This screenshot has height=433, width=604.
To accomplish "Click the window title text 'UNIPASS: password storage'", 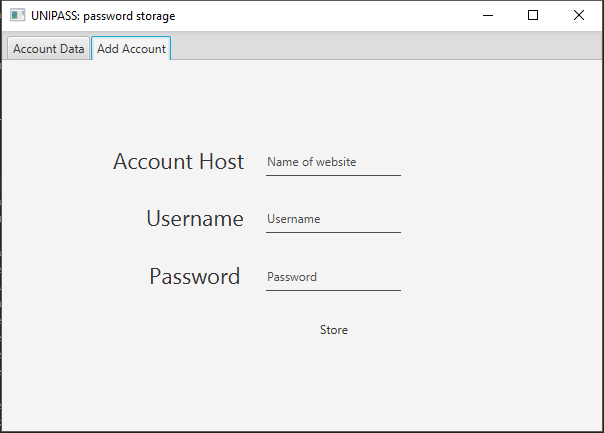I will [103, 15].
